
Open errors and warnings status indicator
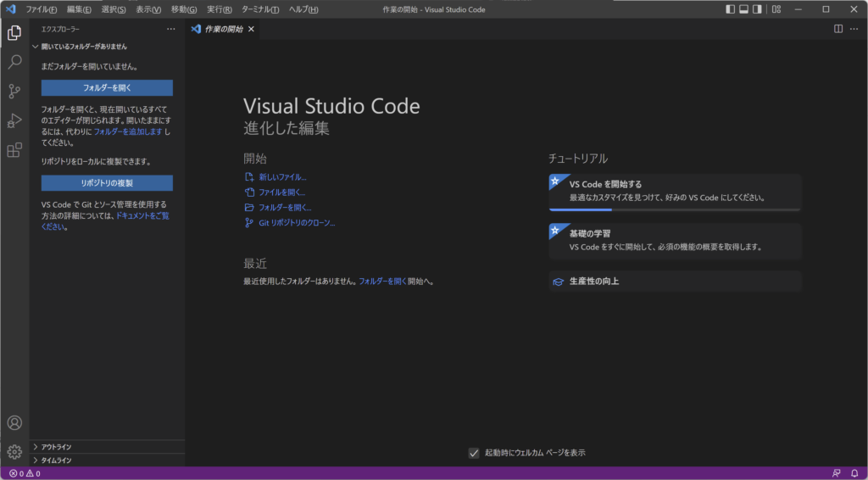tap(25, 473)
